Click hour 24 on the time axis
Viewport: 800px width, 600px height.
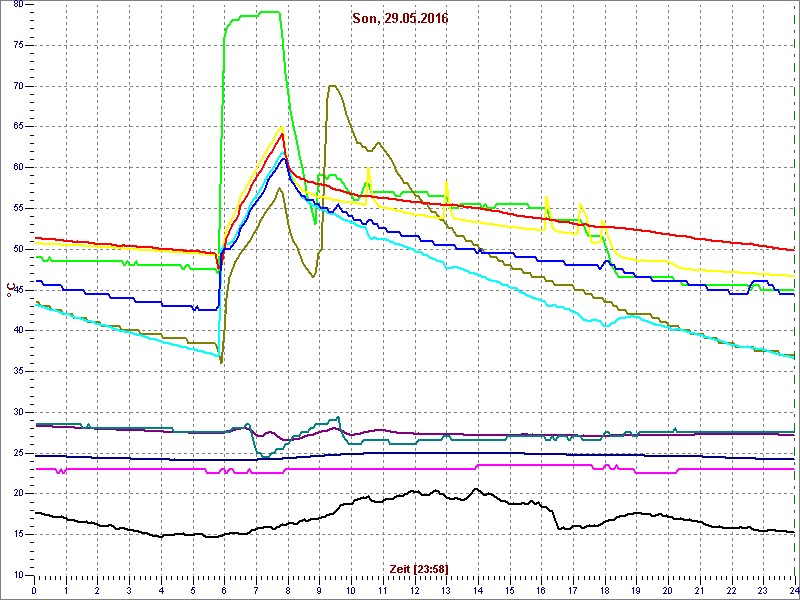coord(793,589)
